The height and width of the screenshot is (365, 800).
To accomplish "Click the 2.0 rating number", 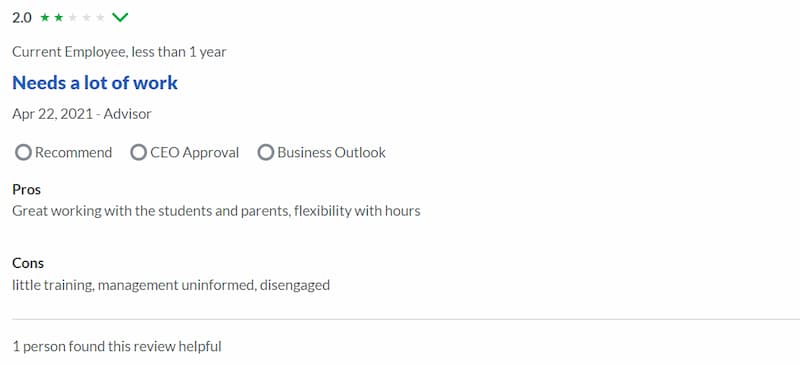I will (x=22, y=18).
